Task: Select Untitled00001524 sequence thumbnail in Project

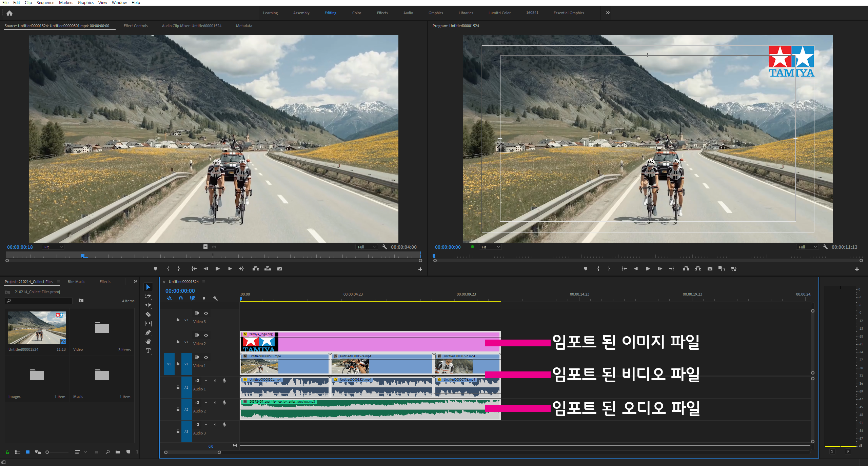Action: pos(37,328)
